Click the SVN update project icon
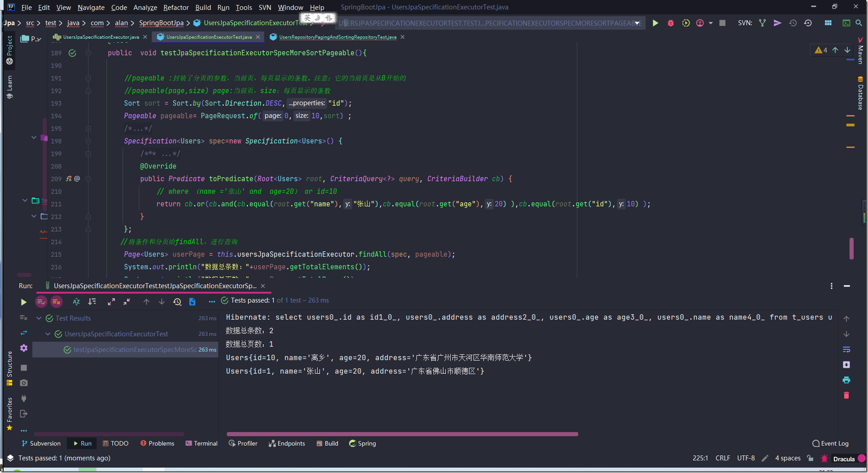The width and height of the screenshot is (868, 473). 762,23
